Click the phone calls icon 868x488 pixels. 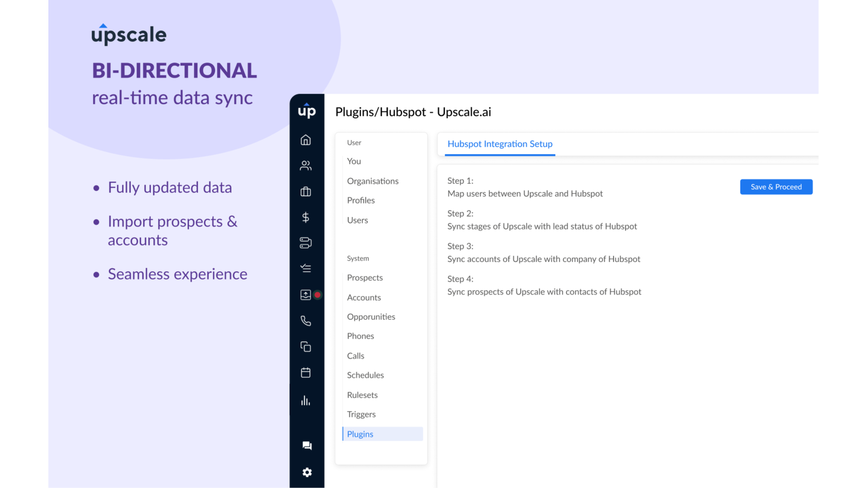click(306, 321)
